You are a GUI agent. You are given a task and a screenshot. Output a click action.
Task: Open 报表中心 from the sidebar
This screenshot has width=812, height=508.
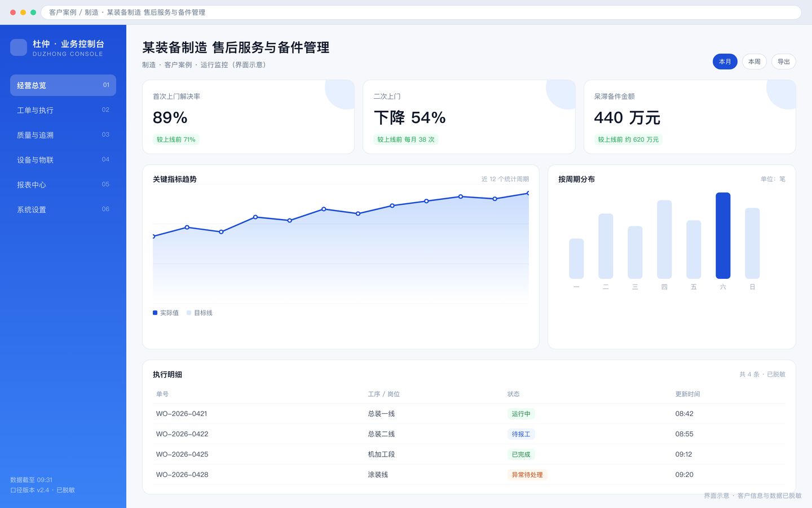[x=63, y=185]
